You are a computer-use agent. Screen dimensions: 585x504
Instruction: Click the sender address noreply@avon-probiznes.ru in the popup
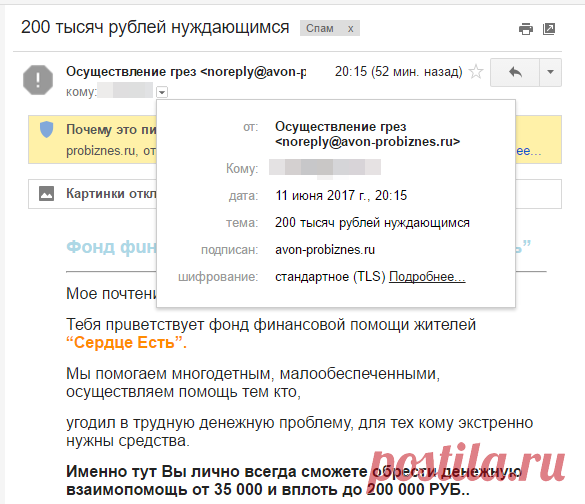click(367, 142)
